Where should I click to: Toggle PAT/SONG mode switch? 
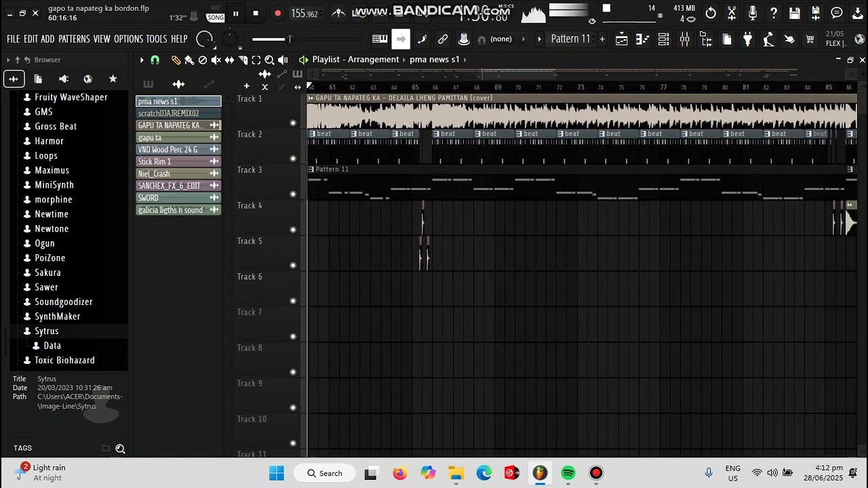tap(215, 14)
